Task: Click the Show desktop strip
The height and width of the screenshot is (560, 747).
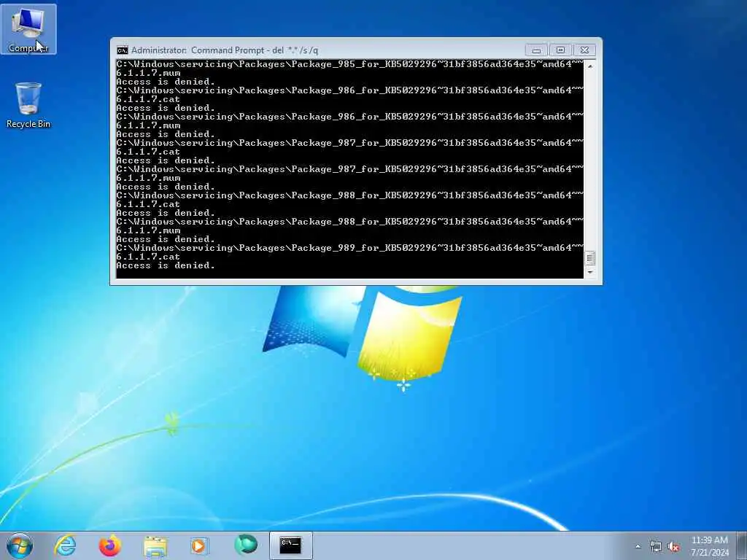Action: [741, 545]
